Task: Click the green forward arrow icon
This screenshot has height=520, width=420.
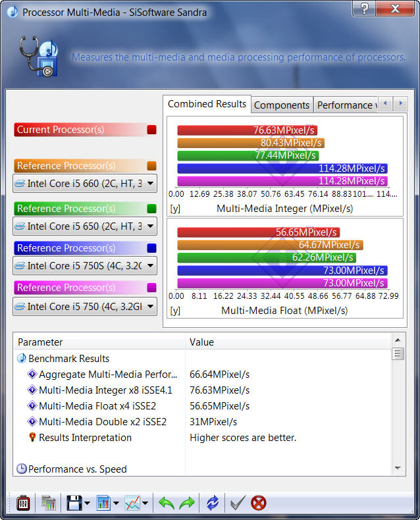Action: (x=187, y=504)
